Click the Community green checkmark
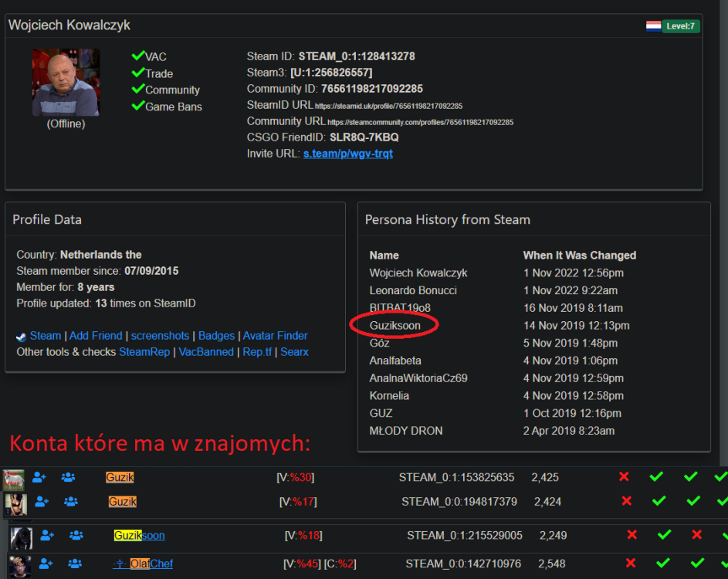The image size is (728, 579). (138, 89)
